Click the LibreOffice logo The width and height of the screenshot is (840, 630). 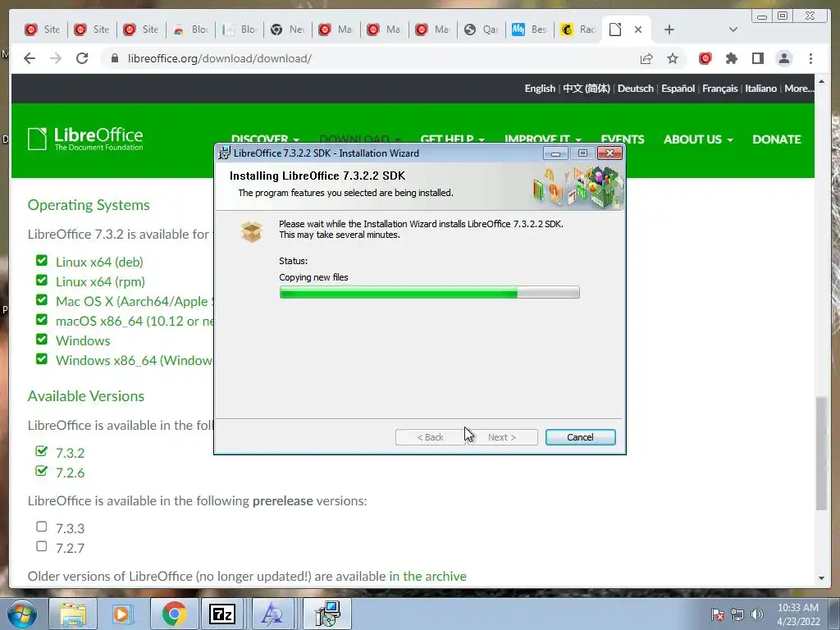tap(85, 139)
